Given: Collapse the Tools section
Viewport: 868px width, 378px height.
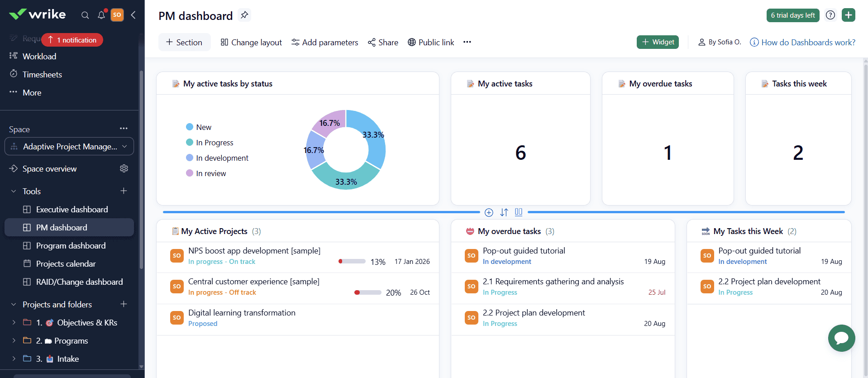Looking at the screenshot, I should click(14, 191).
